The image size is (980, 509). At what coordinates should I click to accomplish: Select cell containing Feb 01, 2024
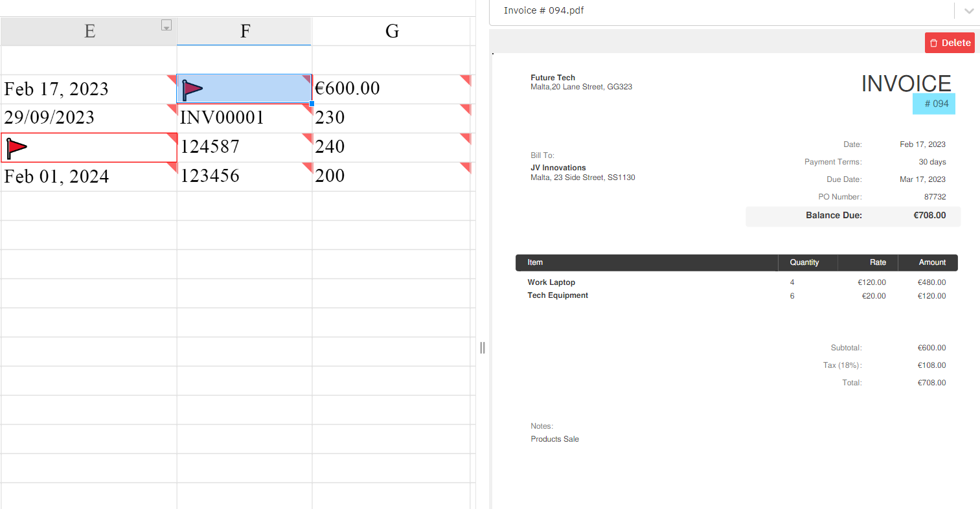[x=89, y=177]
